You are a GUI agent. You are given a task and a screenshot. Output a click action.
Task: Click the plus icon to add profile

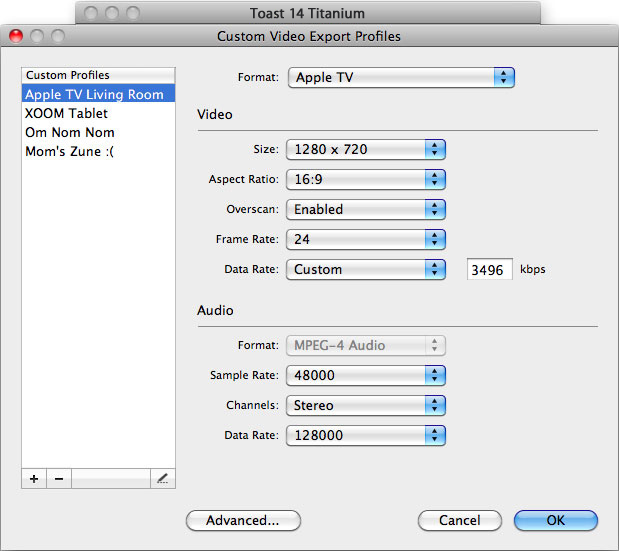point(34,479)
